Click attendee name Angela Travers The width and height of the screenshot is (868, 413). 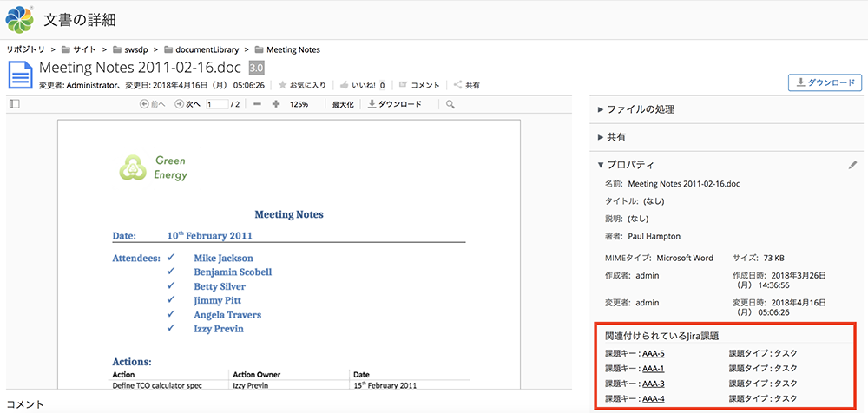[227, 315]
